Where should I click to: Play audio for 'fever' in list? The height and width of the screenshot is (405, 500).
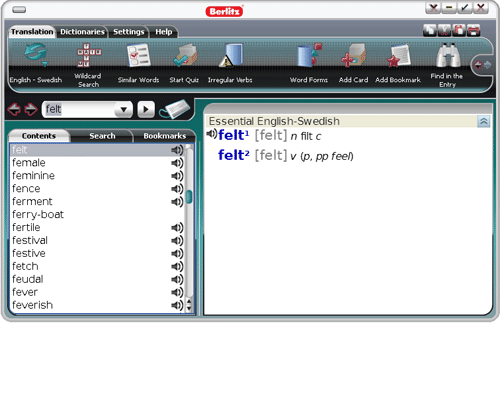[177, 293]
